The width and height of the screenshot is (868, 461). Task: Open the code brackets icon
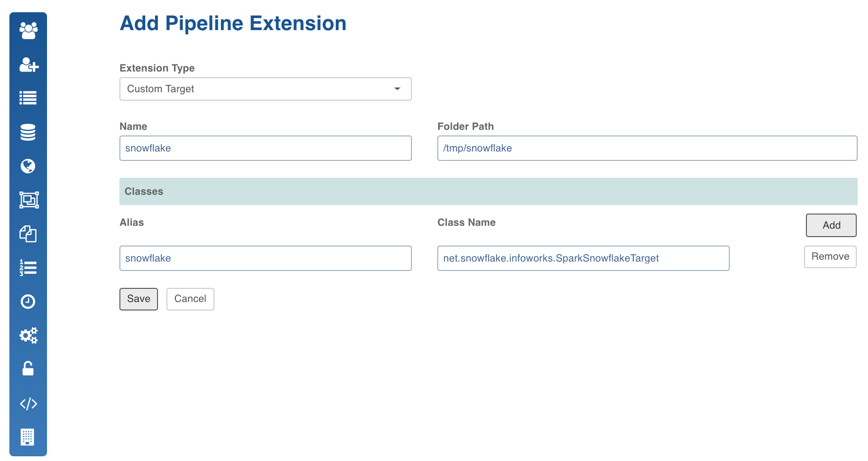coord(28,404)
